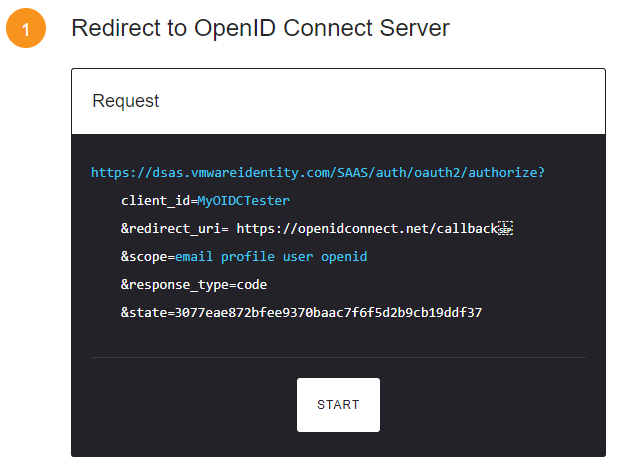Click the '&state=' parameter label
Viewport: 635px width, 473px height.
147,313
